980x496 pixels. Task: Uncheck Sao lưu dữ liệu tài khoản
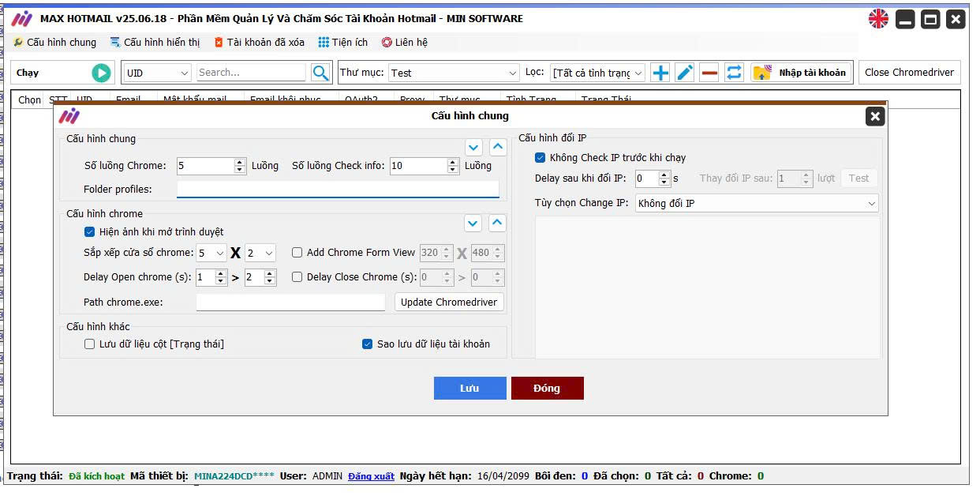pos(367,344)
